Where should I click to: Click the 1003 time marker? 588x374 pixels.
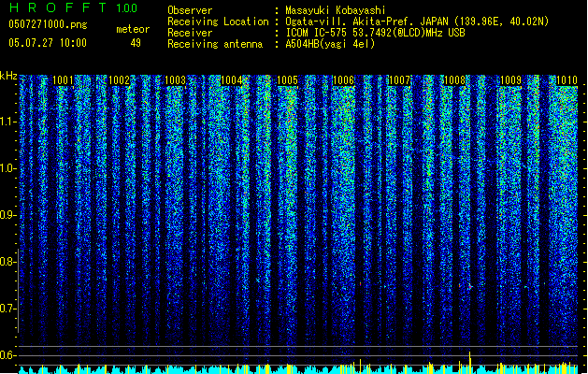coord(175,80)
